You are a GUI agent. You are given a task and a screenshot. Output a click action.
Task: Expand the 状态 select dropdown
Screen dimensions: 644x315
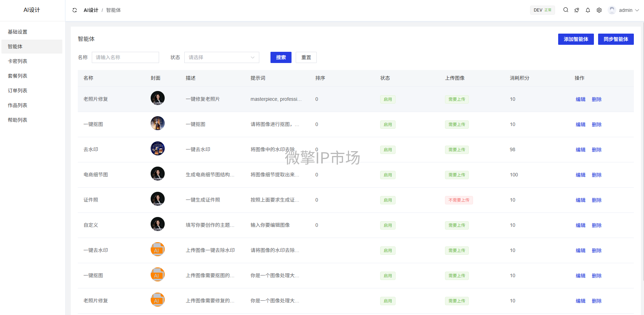(221, 57)
